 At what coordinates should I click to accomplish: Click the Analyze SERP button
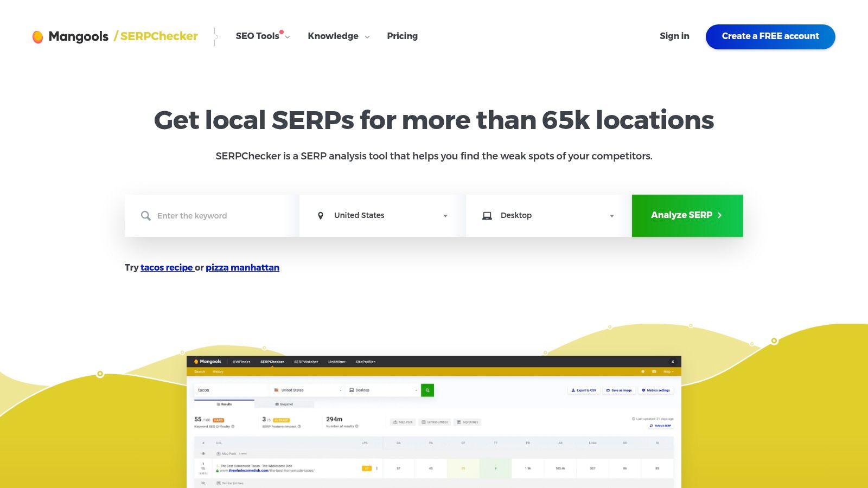pyautogui.click(x=687, y=216)
